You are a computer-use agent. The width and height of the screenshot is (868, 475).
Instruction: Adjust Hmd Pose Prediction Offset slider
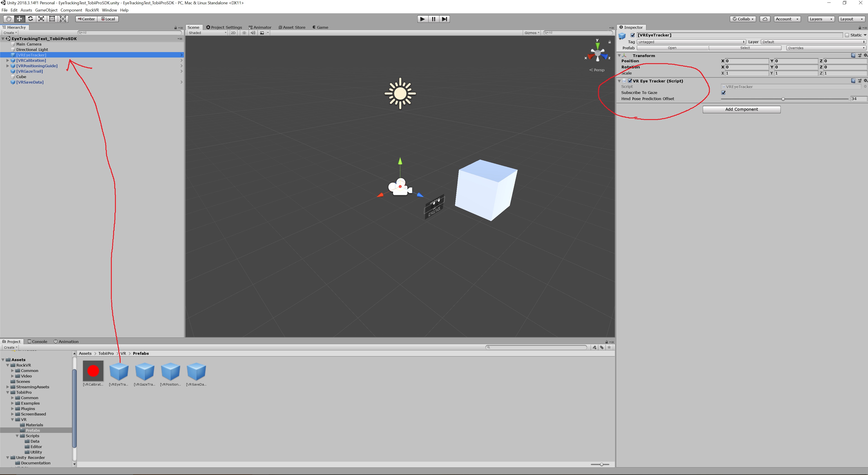click(x=783, y=99)
